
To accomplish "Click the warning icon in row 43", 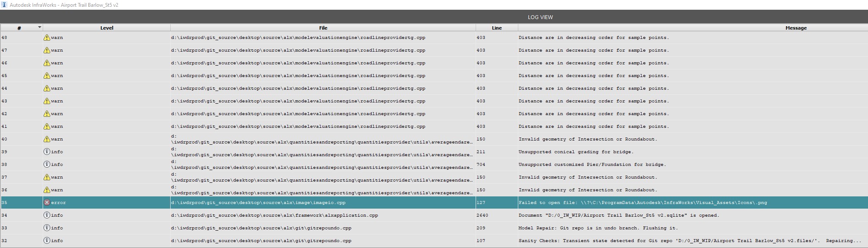I will click(47, 101).
